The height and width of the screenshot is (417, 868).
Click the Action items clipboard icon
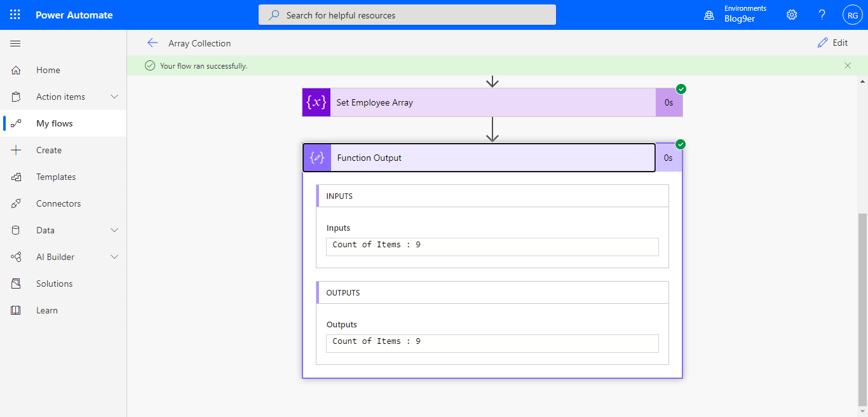(17, 97)
